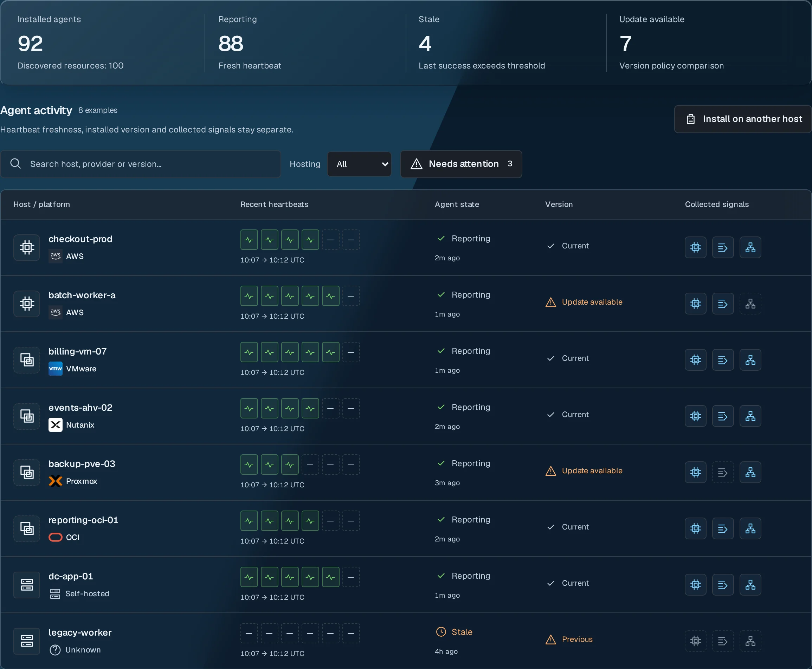Click the logs signal icon for checkout-prod
Screen dimensions: 812x669
tap(723, 247)
